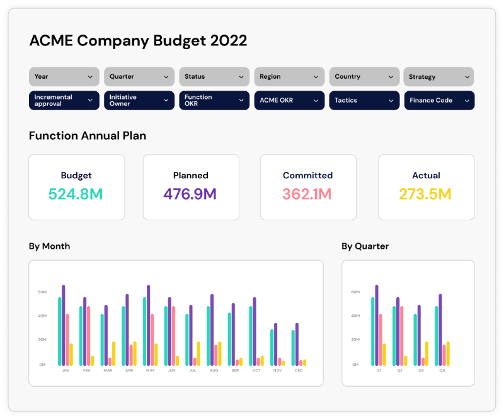
Task: Click the AUG label on monthly chart
Action: [x=214, y=370]
